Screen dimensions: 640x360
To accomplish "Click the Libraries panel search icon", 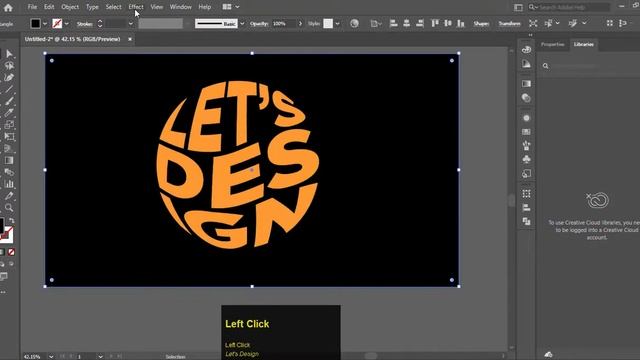I will coord(546,66).
